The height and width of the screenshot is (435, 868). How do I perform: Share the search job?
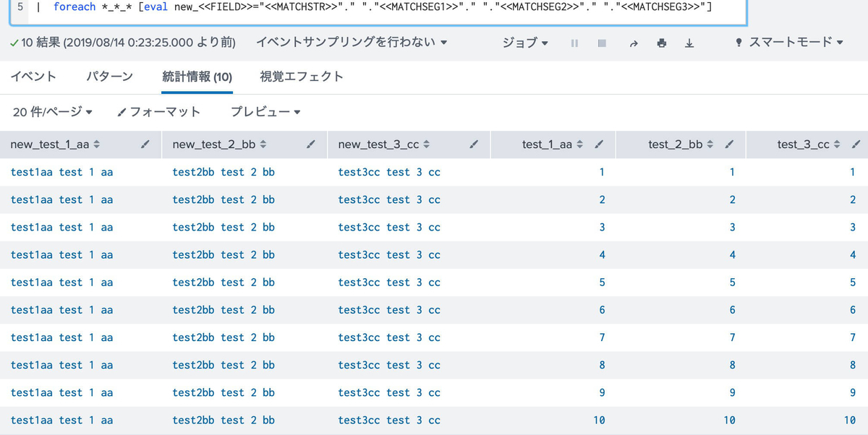point(633,43)
